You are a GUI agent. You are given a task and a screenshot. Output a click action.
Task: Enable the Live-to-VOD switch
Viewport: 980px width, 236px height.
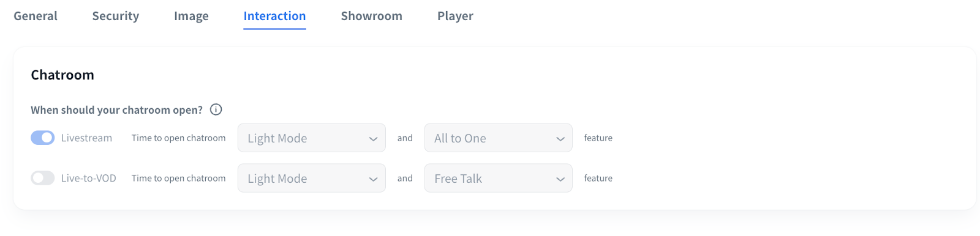point(43,178)
